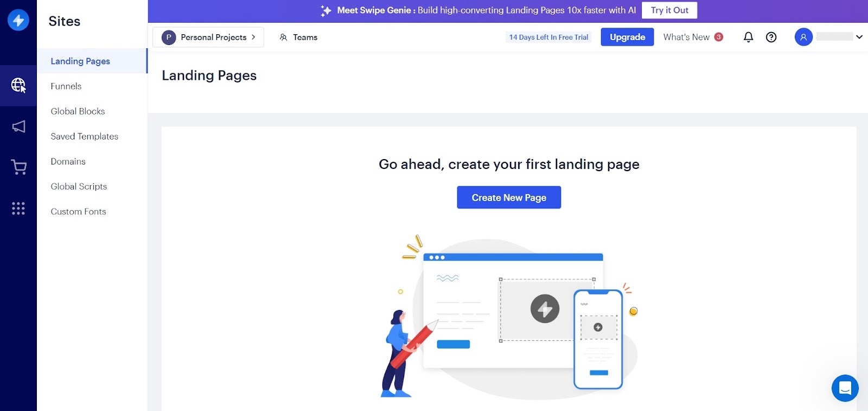The height and width of the screenshot is (411, 868).
Task: Click the Sites panel title
Action: [x=65, y=21]
